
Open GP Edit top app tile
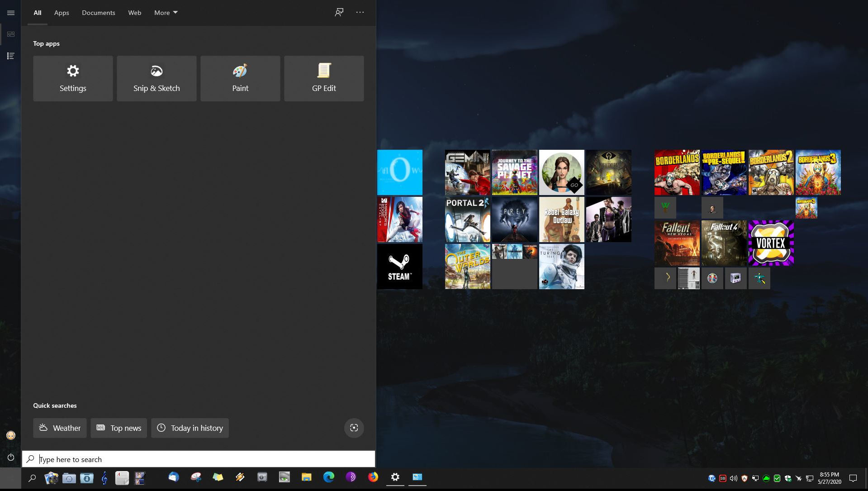[x=324, y=78]
